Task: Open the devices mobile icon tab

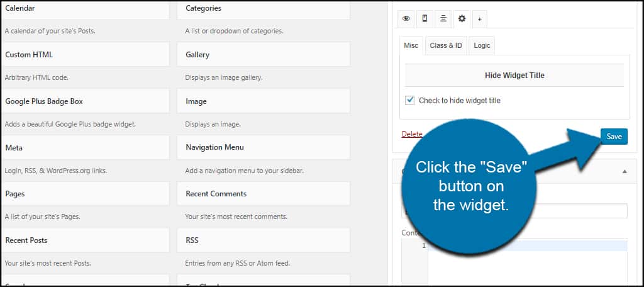Action: (425, 19)
